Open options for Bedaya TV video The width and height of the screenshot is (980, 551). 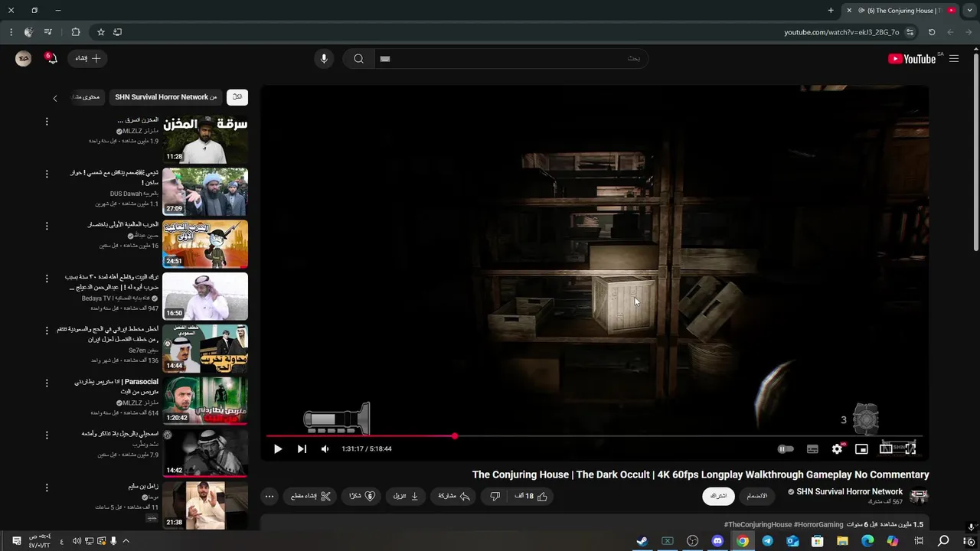point(47,279)
